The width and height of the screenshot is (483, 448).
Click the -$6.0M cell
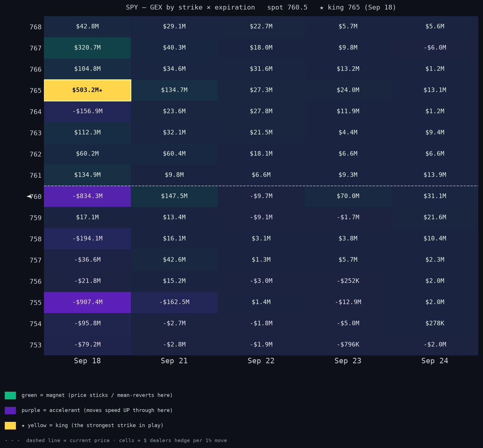coord(435,48)
